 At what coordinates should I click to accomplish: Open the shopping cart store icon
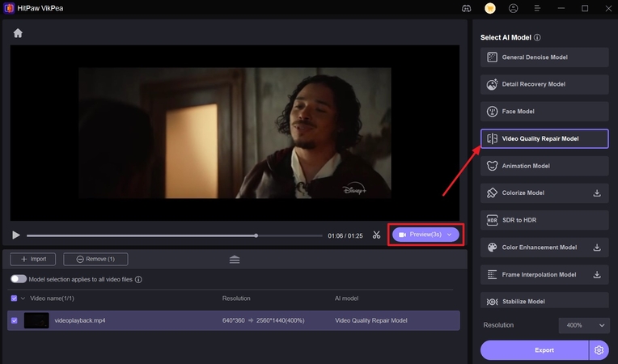point(490,8)
